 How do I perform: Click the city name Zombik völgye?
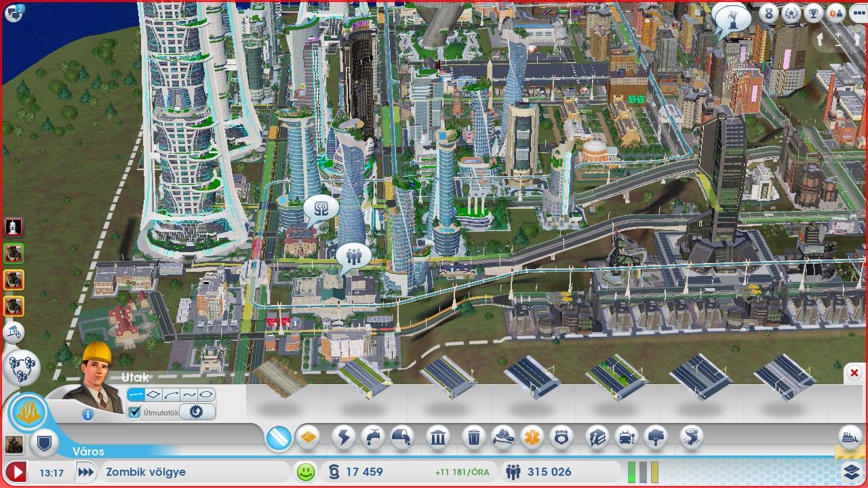point(144,472)
